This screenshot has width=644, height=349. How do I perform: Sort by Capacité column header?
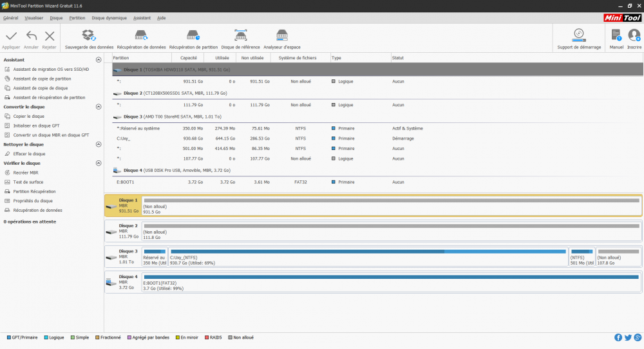click(x=187, y=58)
